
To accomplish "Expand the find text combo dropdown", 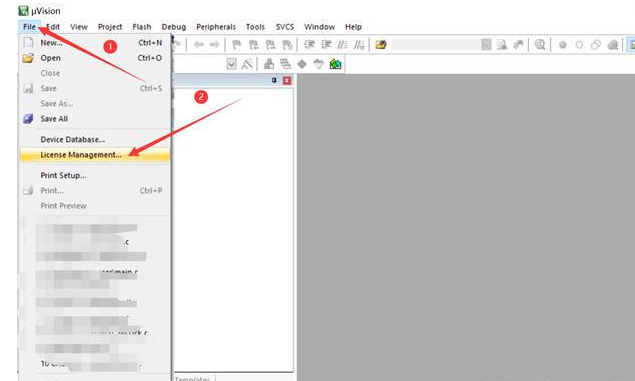I will (x=486, y=45).
